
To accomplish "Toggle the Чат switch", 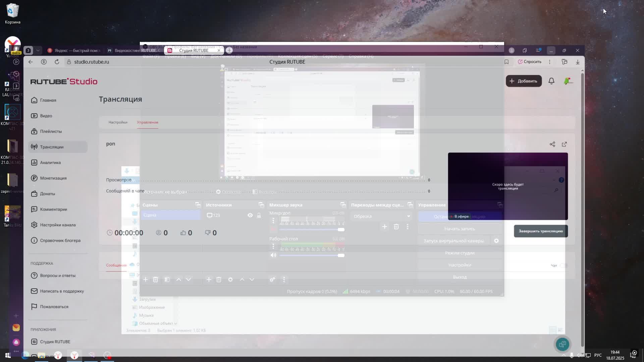I will 564,265.
